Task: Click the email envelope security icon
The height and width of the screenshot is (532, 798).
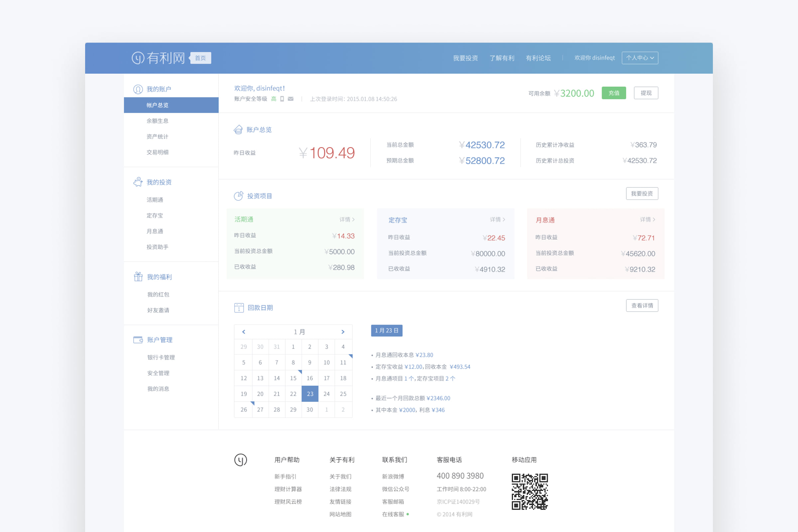Action: click(291, 99)
